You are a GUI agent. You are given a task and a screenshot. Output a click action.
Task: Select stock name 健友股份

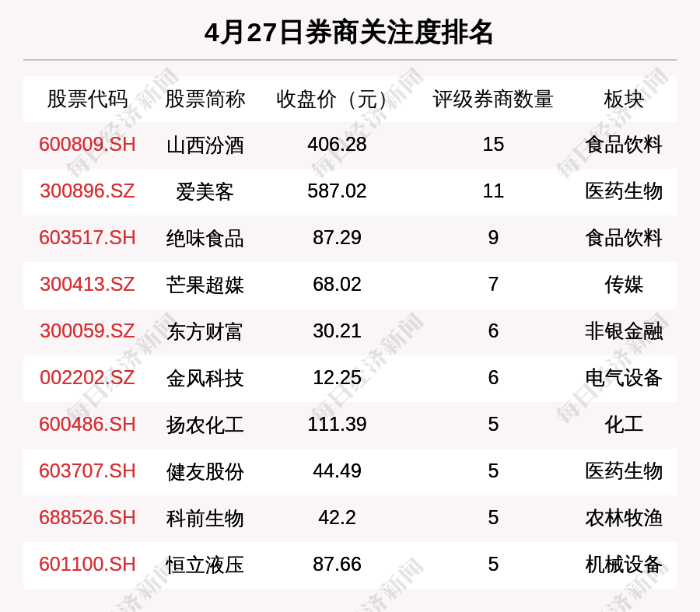(205, 472)
